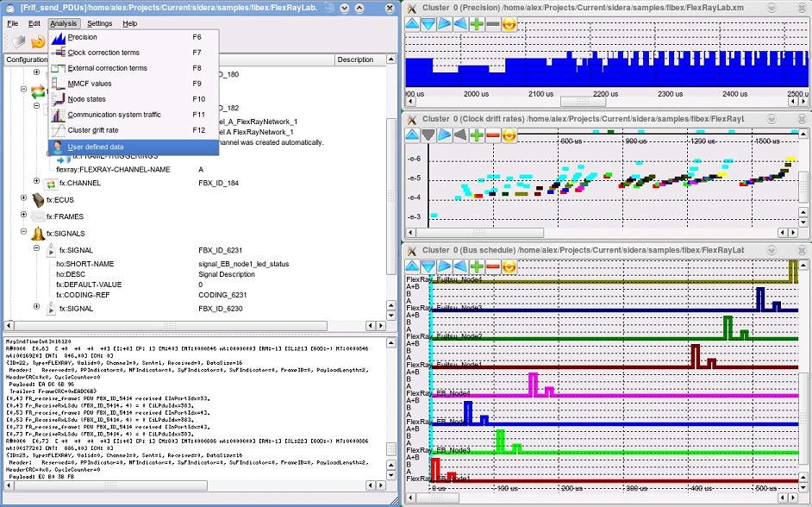Click up-arrow icon in Clock drift rates window

pyautogui.click(x=412, y=135)
